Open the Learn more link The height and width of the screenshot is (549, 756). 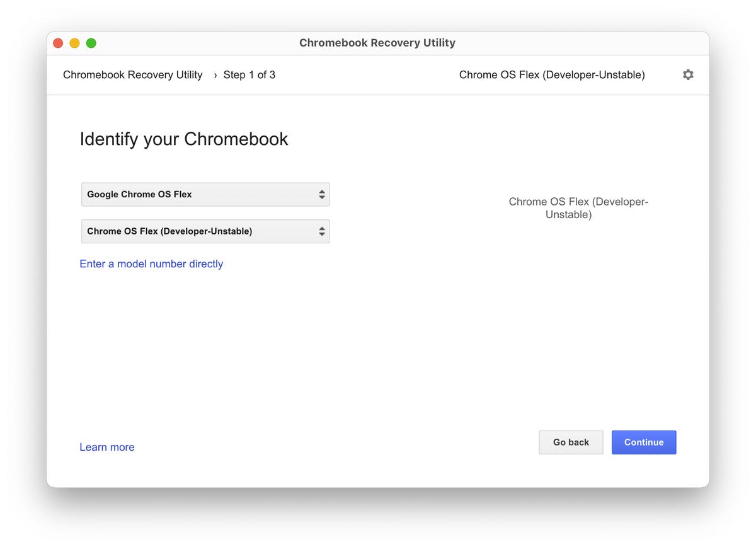[x=106, y=447]
